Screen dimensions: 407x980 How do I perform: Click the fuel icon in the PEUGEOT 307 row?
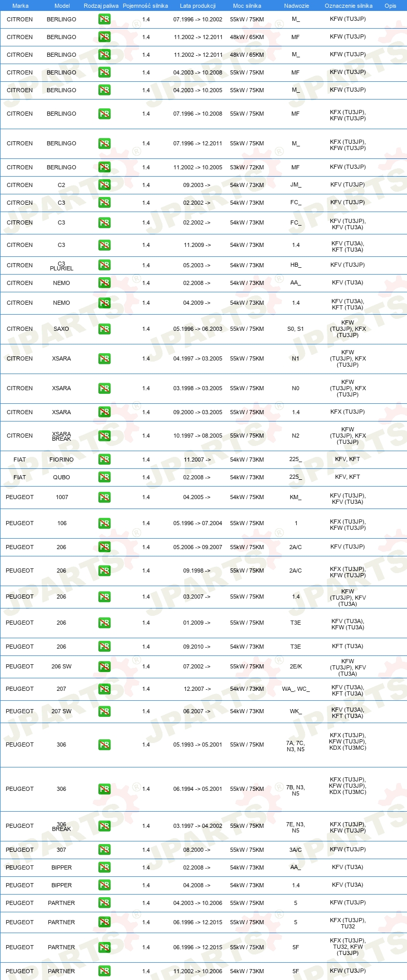click(x=104, y=850)
